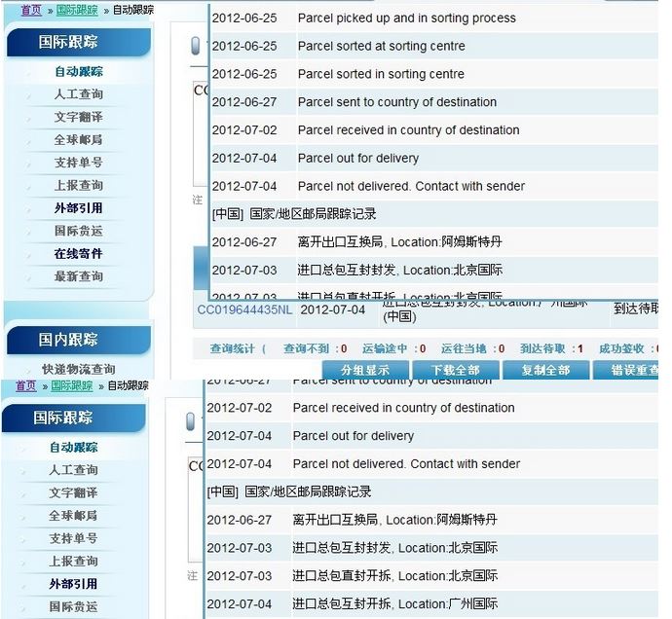Select 最新查询 in the sidebar menu

(x=78, y=276)
